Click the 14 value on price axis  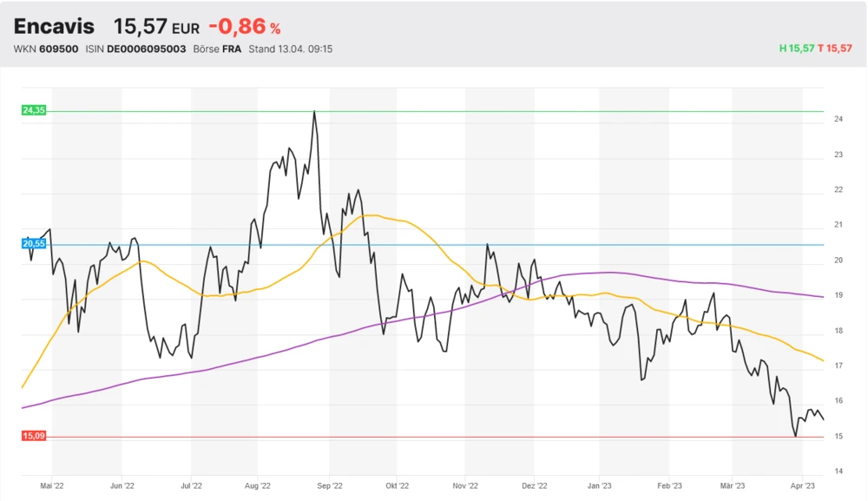[838, 471]
